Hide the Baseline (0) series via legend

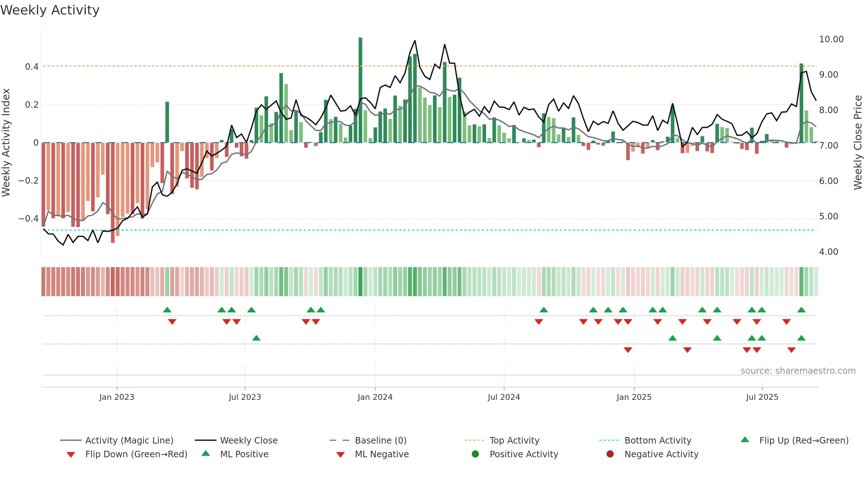pos(368,440)
